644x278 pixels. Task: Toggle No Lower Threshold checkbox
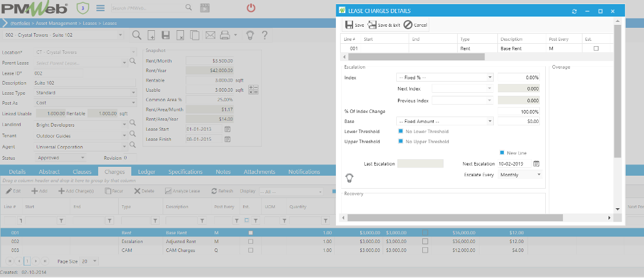pyautogui.click(x=401, y=131)
